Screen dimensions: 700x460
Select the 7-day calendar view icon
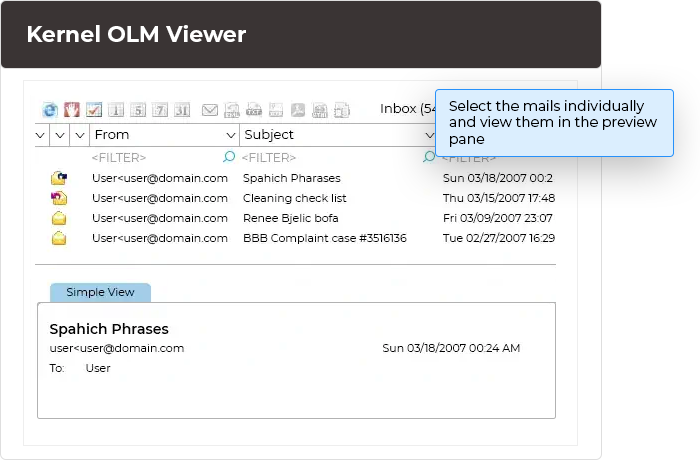tap(160, 109)
